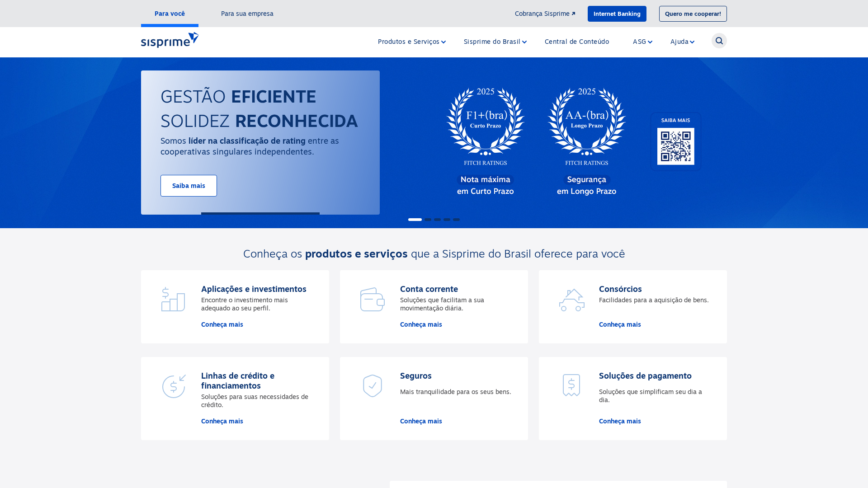The width and height of the screenshot is (868, 488).
Task: Click Conta corrente card title
Action: pos(429,289)
